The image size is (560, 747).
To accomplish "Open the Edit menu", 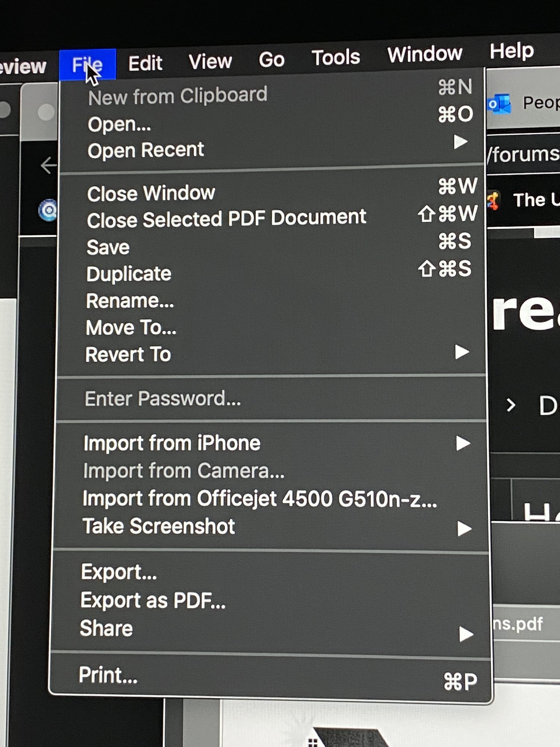I will pos(145,63).
